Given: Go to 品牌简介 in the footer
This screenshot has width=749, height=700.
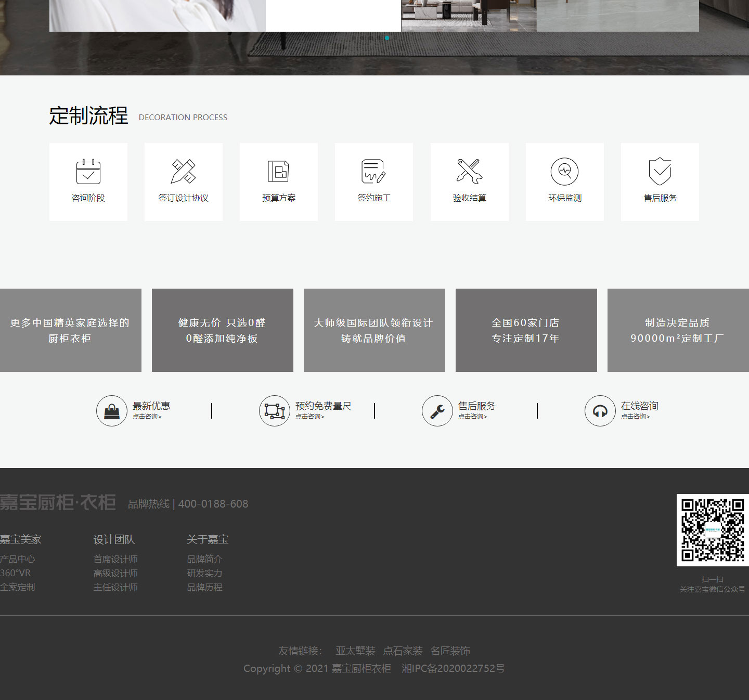Looking at the screenshot, I should (204, 559).
